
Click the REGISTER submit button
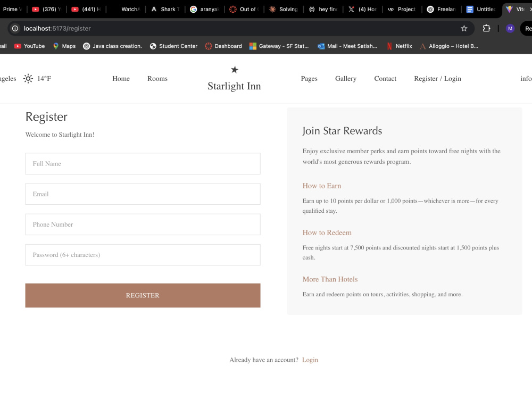pyautogui.click(x=143, y=295)
